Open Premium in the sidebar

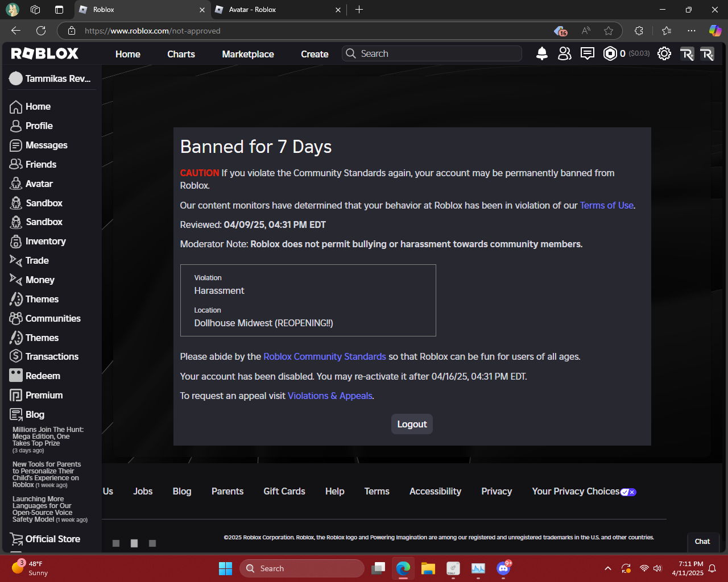click(x=36, y=396)
